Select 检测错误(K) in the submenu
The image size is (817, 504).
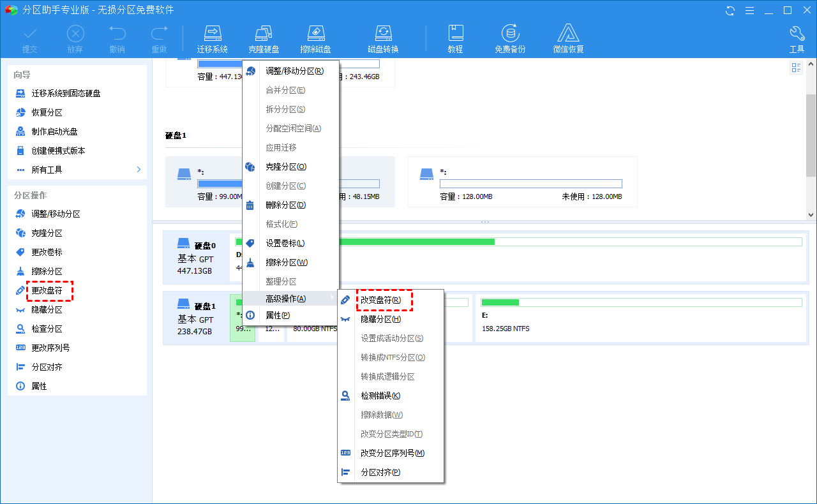pos(391,396)
